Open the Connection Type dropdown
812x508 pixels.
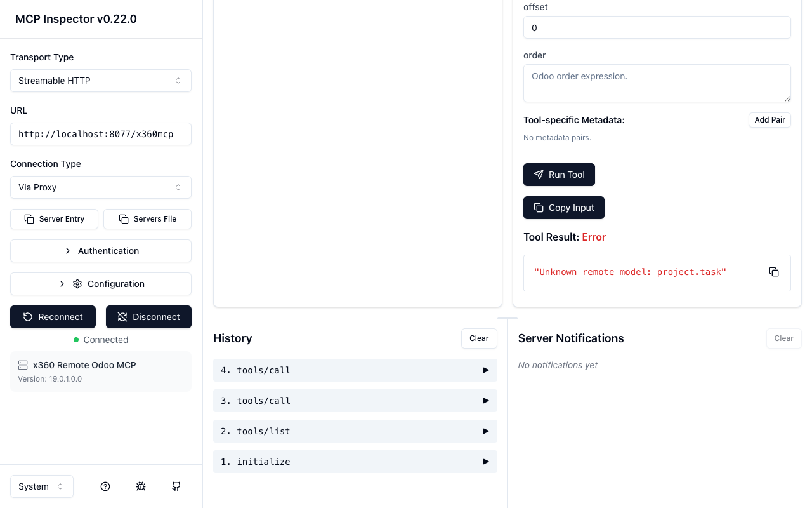pyautogui.click(x=101, y=187)
